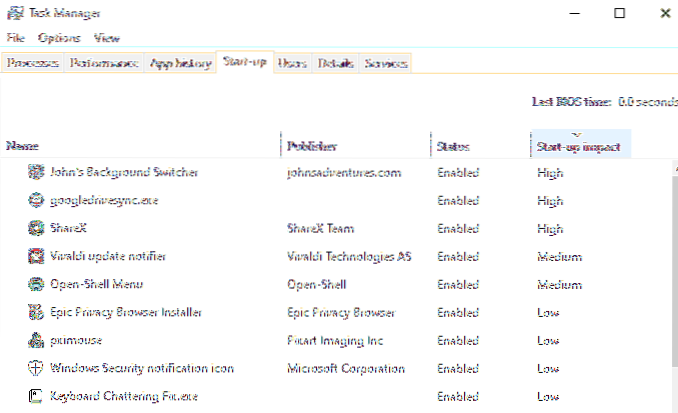Click the ShareX app icon
This screenshot has height=413, width=678.
36,228
